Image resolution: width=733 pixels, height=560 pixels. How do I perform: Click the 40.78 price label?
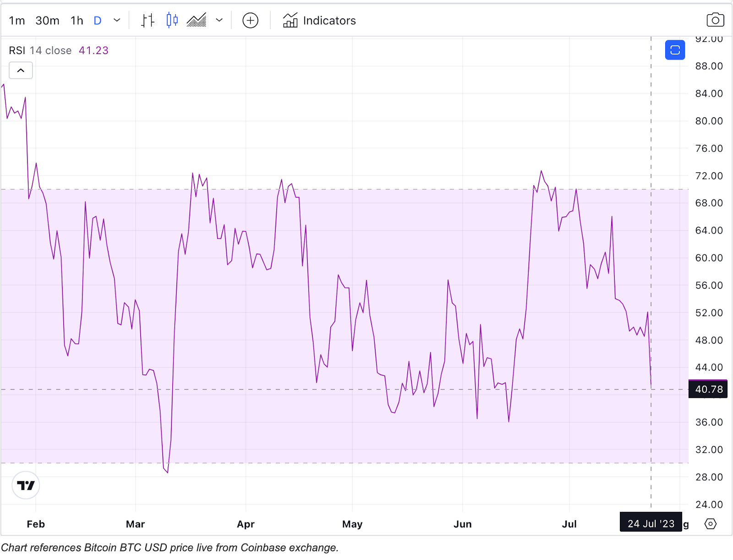click(x=708, y=390)
